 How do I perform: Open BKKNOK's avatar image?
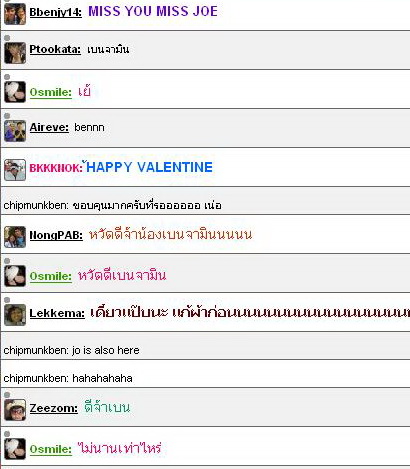point(15,170)
